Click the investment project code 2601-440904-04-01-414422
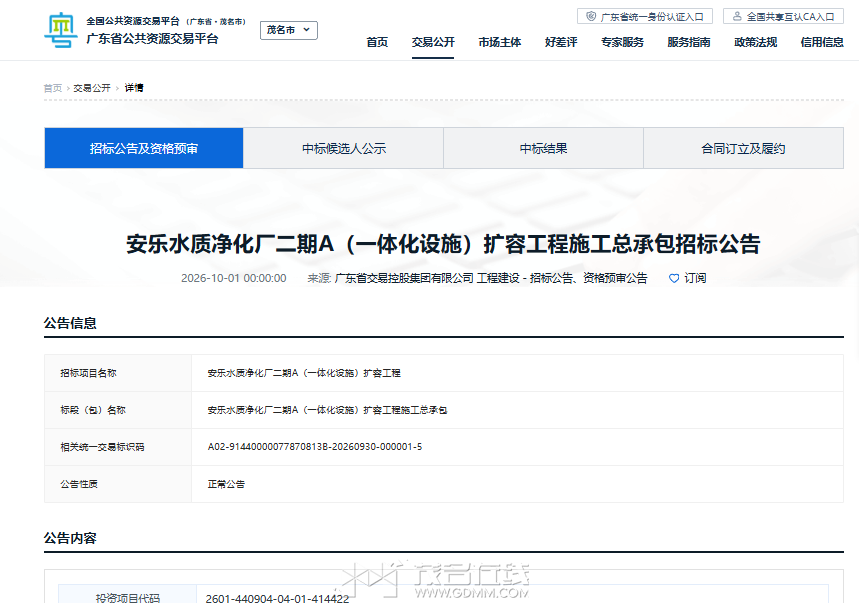Viewport: 859px width, 603px height. [x=277, y=598]
